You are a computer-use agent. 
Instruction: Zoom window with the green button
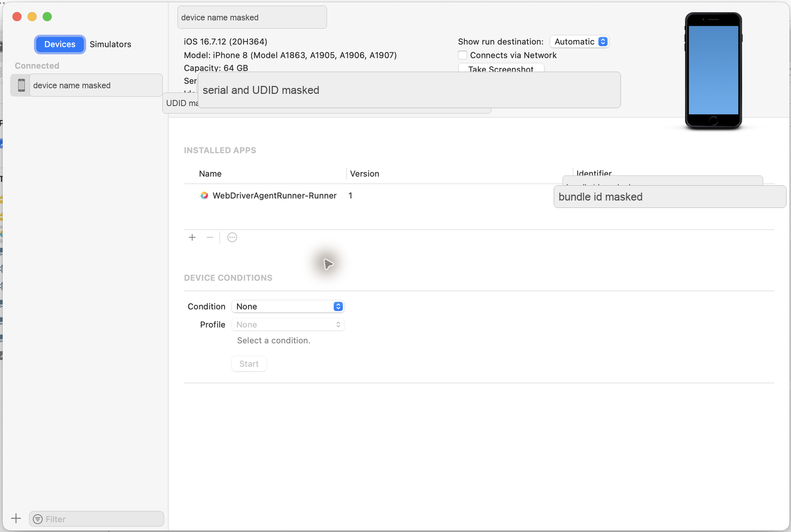(x=47, y=17)
